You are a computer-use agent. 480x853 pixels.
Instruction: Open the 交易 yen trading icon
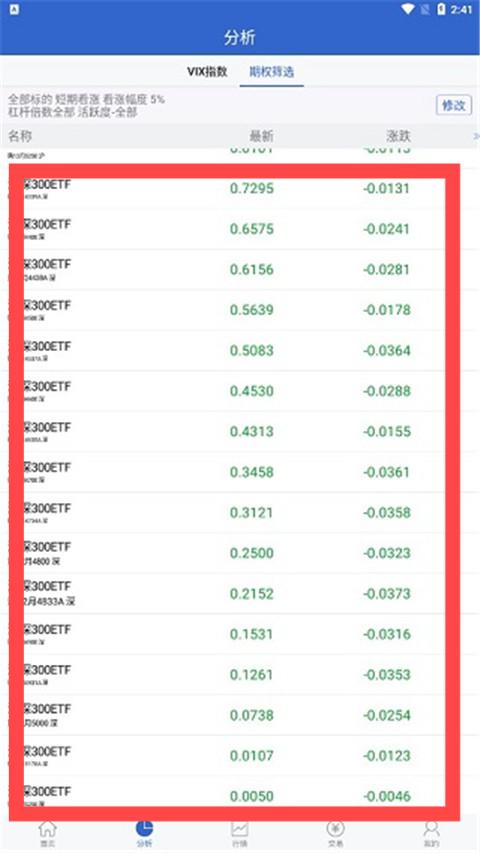(x=335, y=830)
